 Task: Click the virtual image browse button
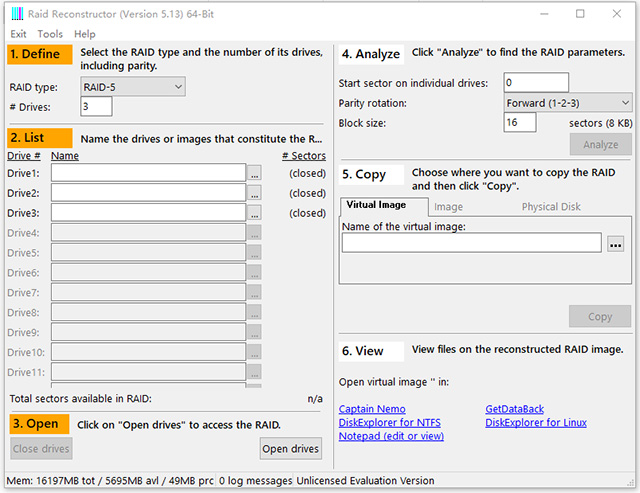pyautogui.click(x=615, y=243)
